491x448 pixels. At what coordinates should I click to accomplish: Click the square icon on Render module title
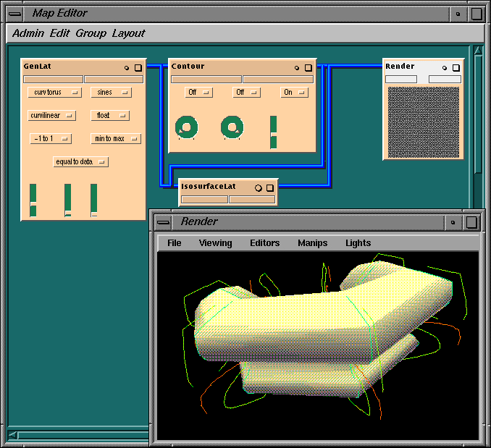[x=456, y=67]
